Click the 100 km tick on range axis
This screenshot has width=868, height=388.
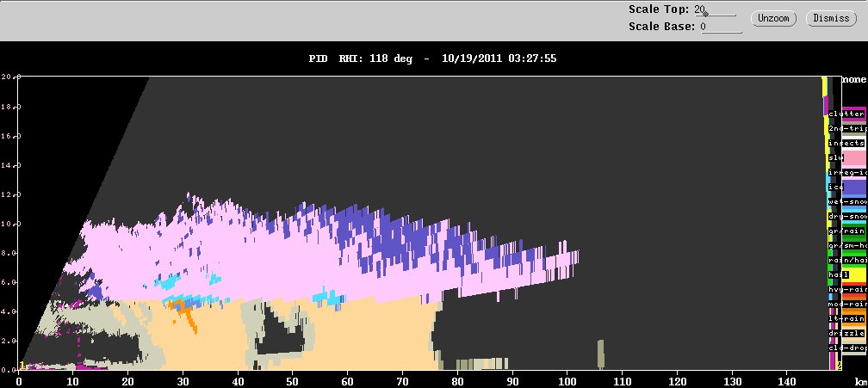point(566,382)
